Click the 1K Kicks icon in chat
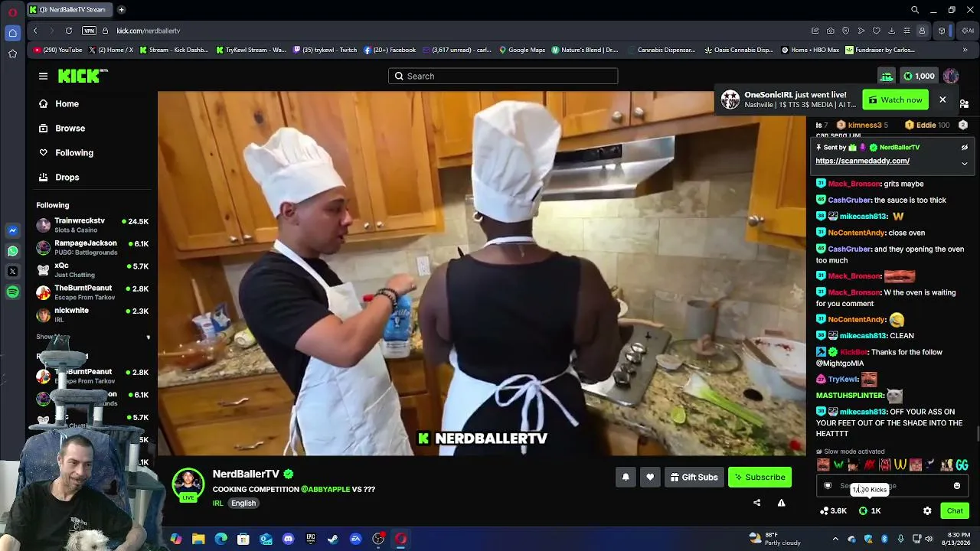This screenshot has height=551, width=980. tap(870, 510)
